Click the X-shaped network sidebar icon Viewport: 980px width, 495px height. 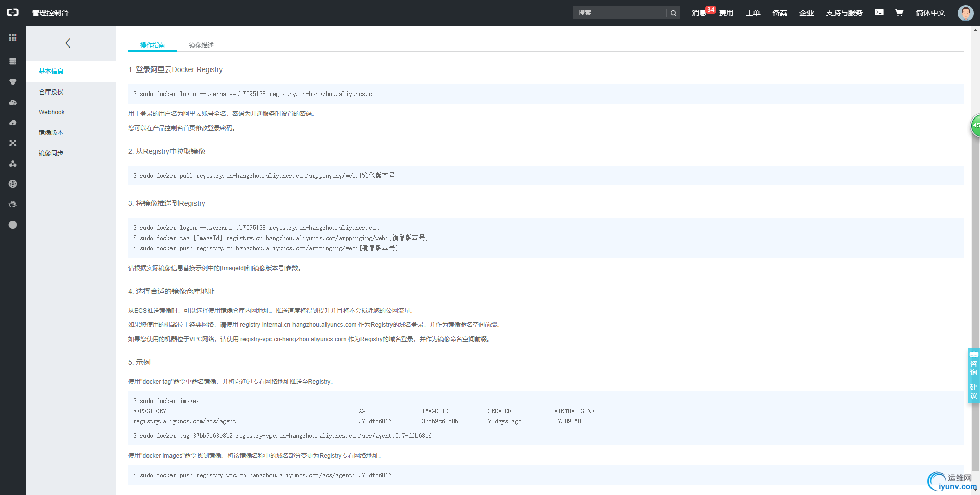(13, 143)
